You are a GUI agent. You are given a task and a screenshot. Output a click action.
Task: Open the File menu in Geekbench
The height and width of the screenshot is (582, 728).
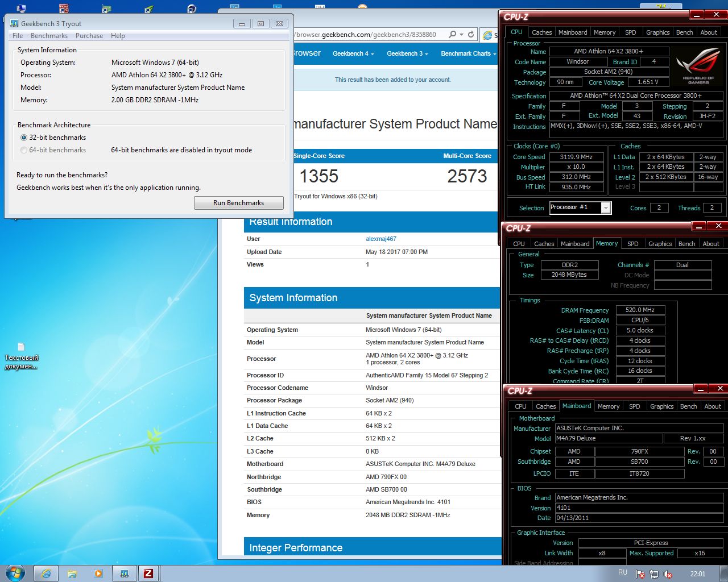point(18,36)
